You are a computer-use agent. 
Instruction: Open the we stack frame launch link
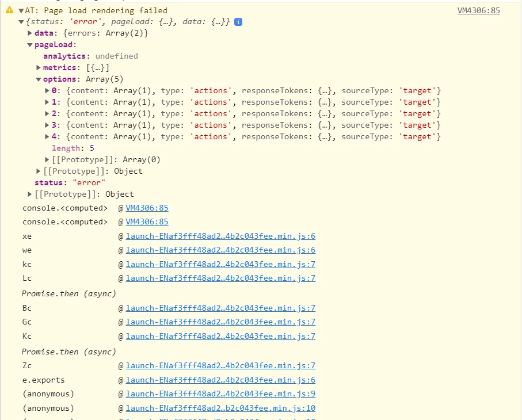click(220, 250)
